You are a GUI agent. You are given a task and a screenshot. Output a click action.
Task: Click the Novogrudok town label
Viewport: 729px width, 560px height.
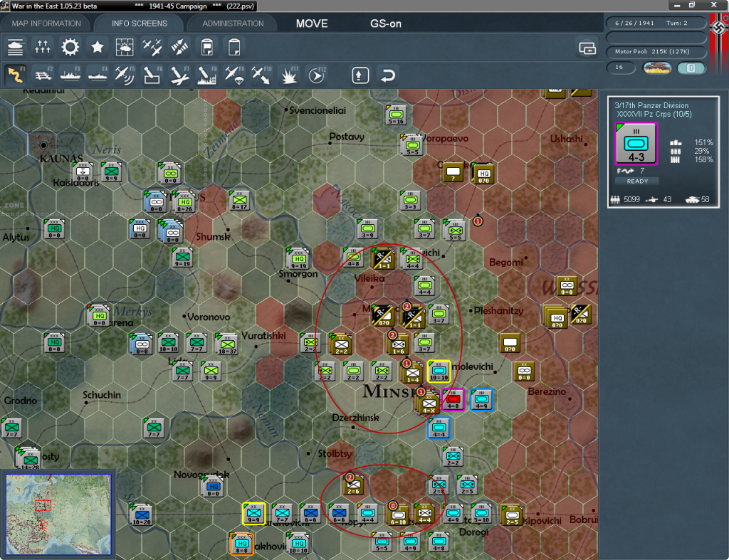(x=201, y=475)
